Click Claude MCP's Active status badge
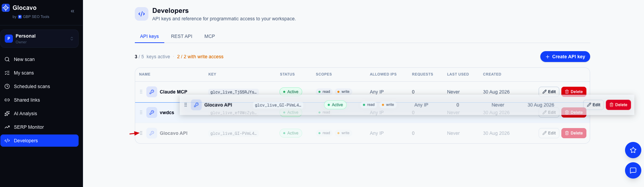The image size is (644, 187). tap(291, 92)
